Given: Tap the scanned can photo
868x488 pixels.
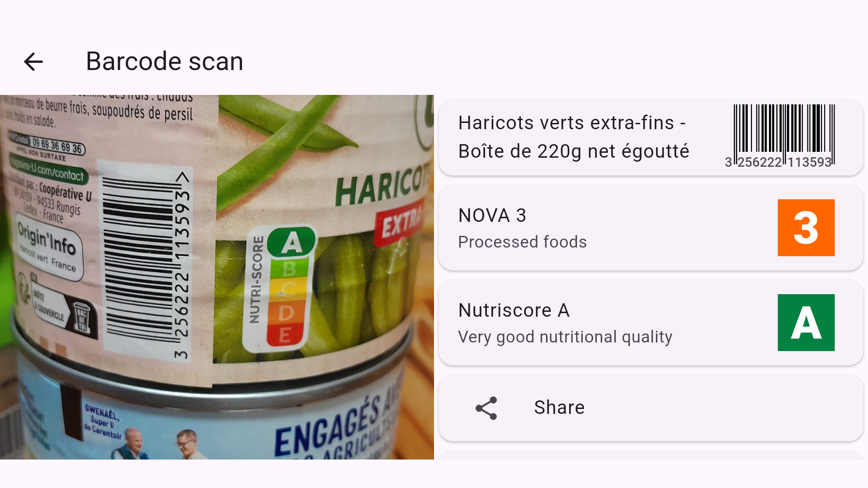Looking at the screenshot, I should (x=217, y=277).
